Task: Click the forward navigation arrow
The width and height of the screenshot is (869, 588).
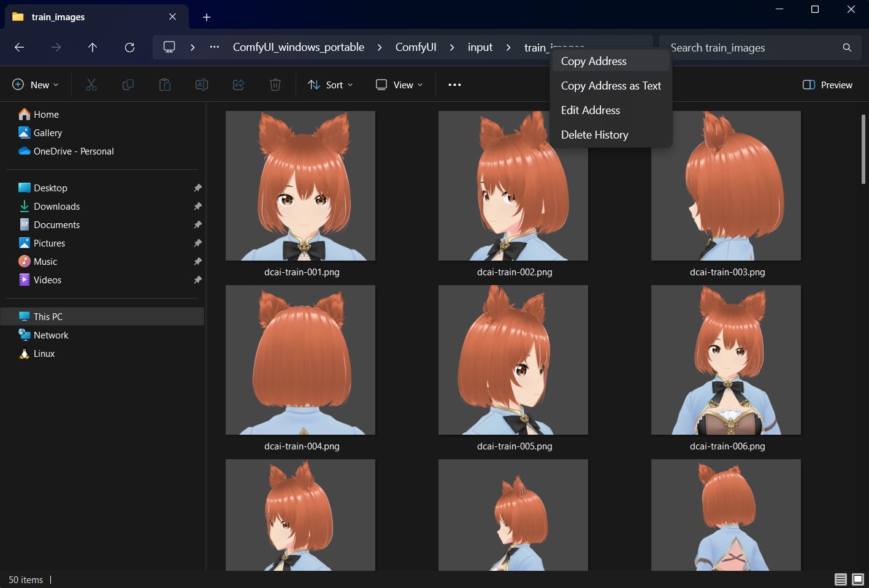Action: [x=56, y=47]
